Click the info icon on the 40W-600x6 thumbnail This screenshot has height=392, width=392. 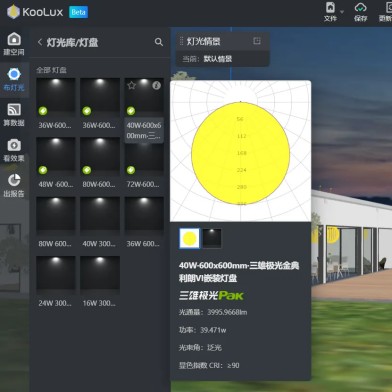156,85
